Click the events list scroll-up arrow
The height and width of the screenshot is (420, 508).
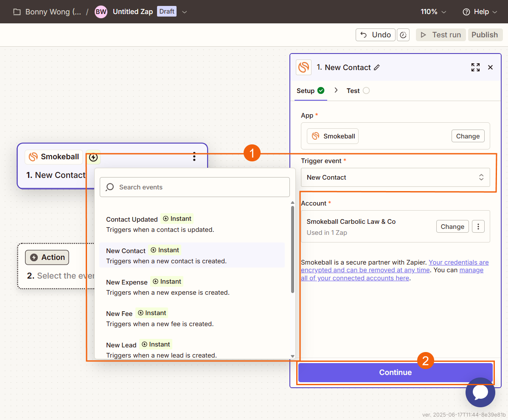pos(292,203)
